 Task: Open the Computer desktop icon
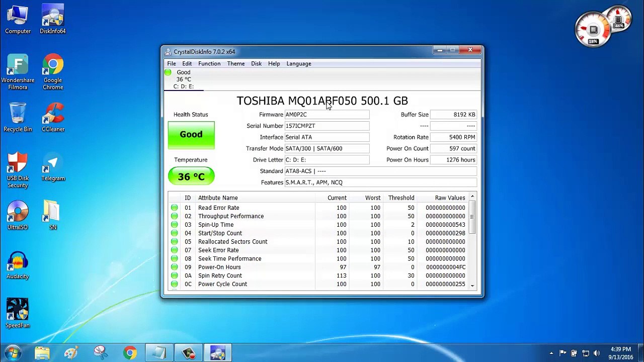pos(18,20)
